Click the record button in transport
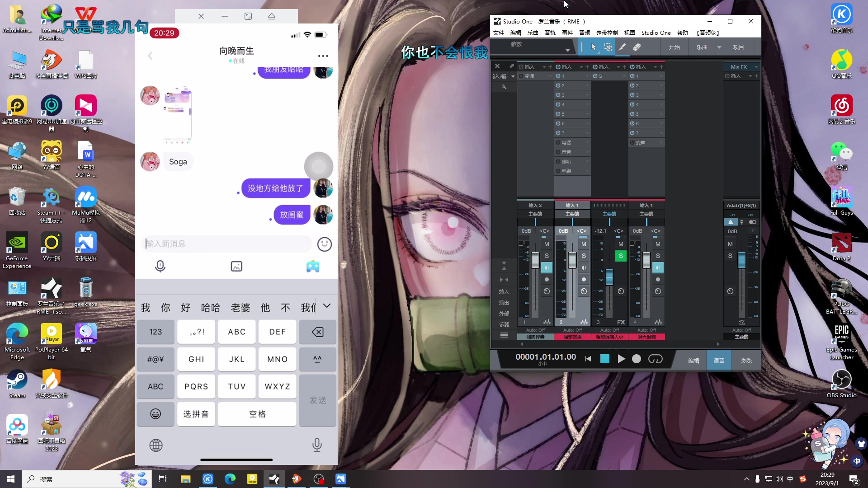 637,359
